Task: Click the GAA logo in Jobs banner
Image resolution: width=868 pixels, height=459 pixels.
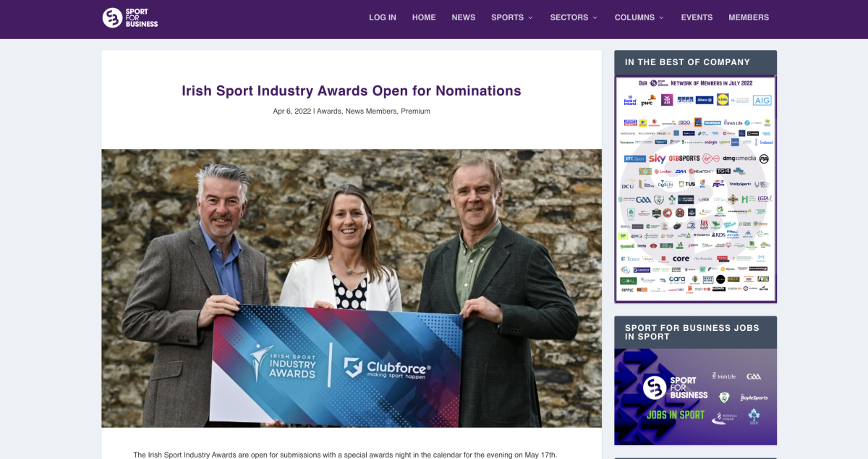Action: 754,376
